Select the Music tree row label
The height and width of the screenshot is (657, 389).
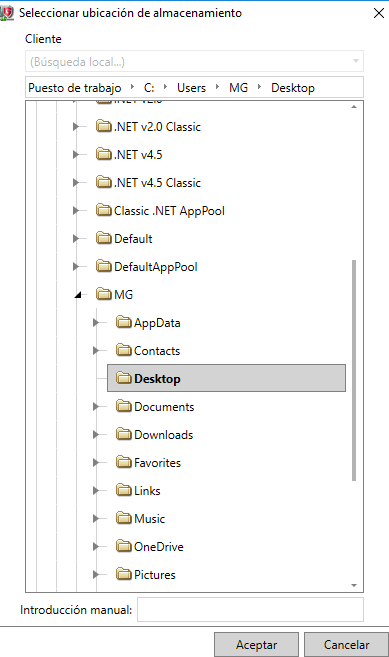[149, 518]
